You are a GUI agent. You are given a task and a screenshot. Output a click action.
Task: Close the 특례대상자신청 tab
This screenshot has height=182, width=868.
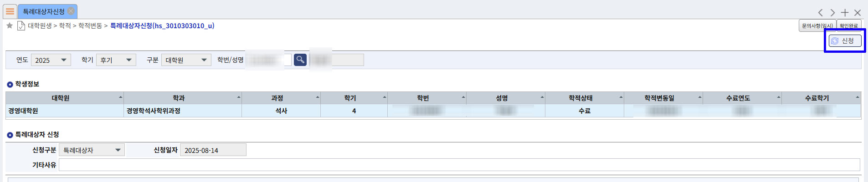(71, 11)
